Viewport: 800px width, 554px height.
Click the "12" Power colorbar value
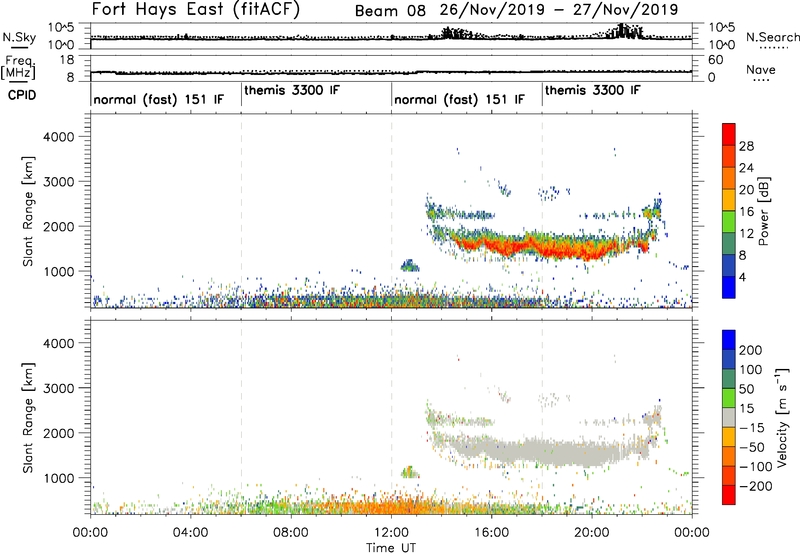746,234
